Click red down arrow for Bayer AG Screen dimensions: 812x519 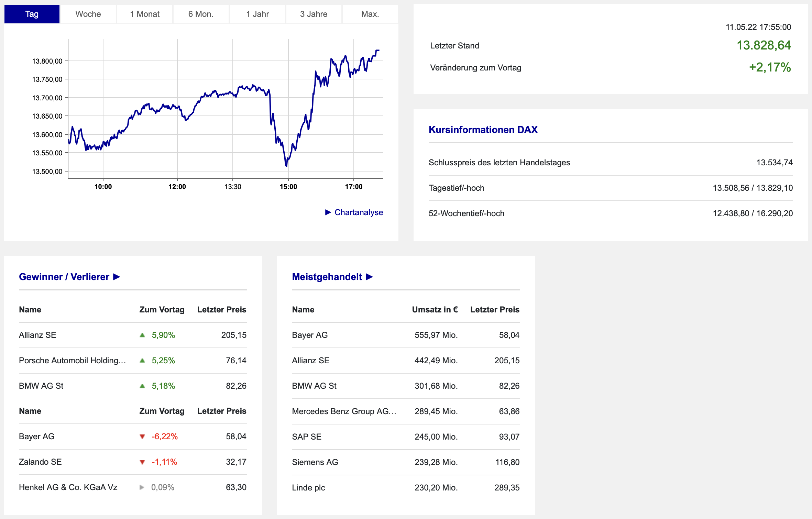click(x=142, y=437)
